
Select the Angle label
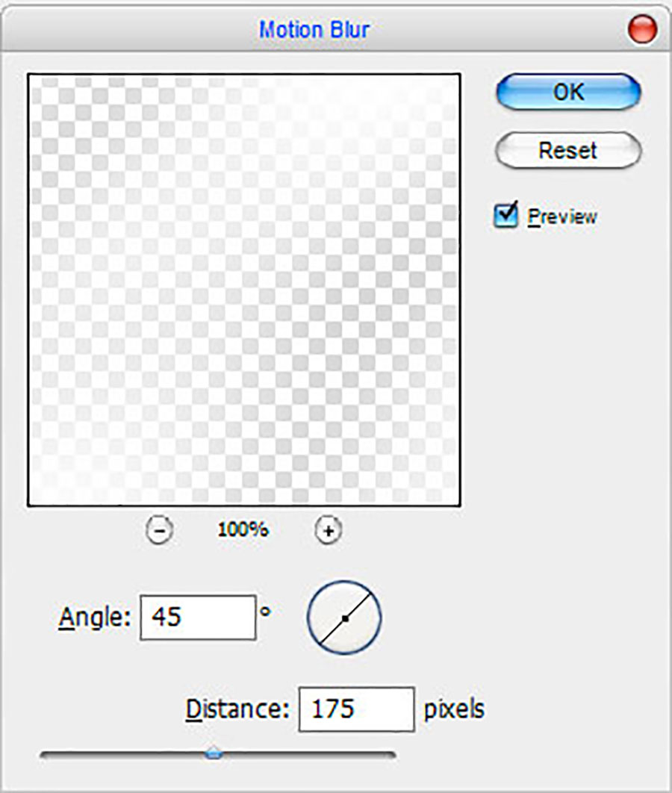(95, 618)
